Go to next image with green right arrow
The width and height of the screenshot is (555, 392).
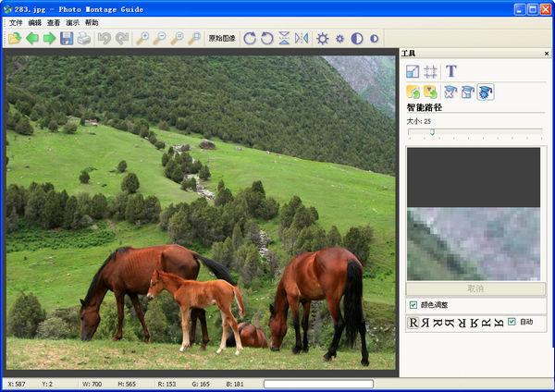50,38
